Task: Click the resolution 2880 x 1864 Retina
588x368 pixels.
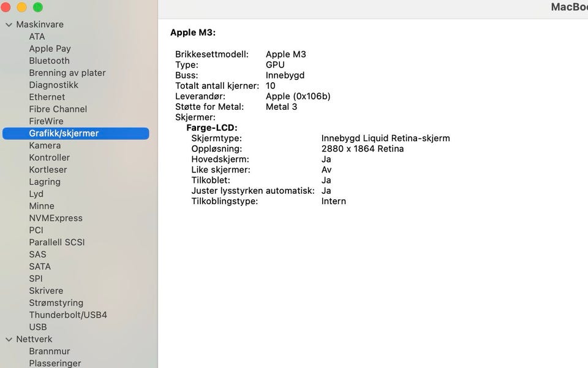Action: (362, 149)
